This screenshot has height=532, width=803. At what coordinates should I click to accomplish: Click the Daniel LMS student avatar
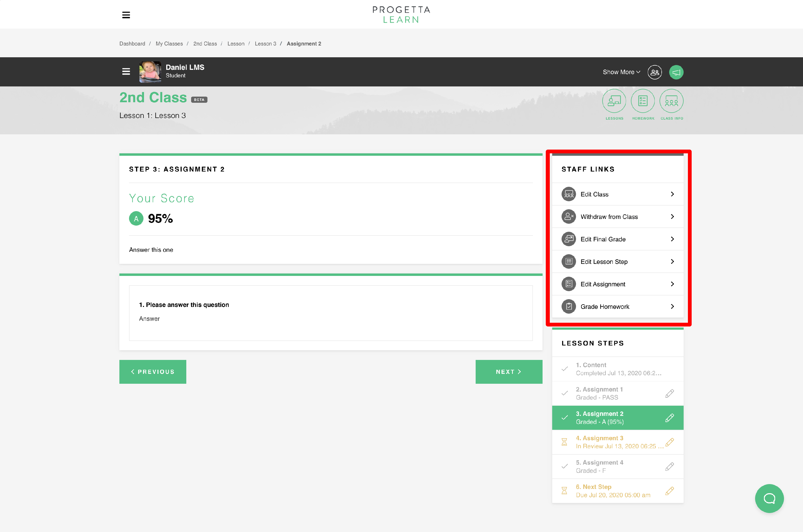pyautogui.click(x=150, y=72)
